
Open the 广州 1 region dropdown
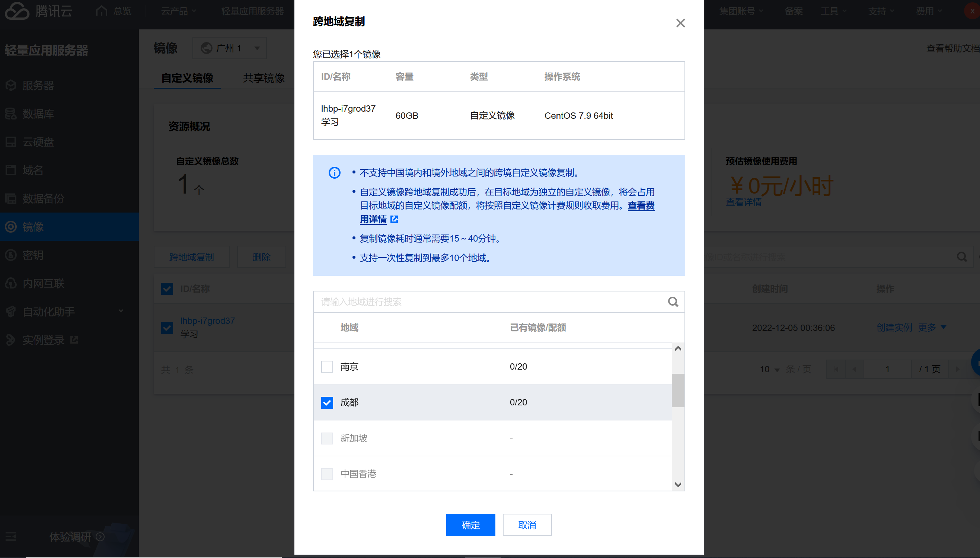click(230, 48)
